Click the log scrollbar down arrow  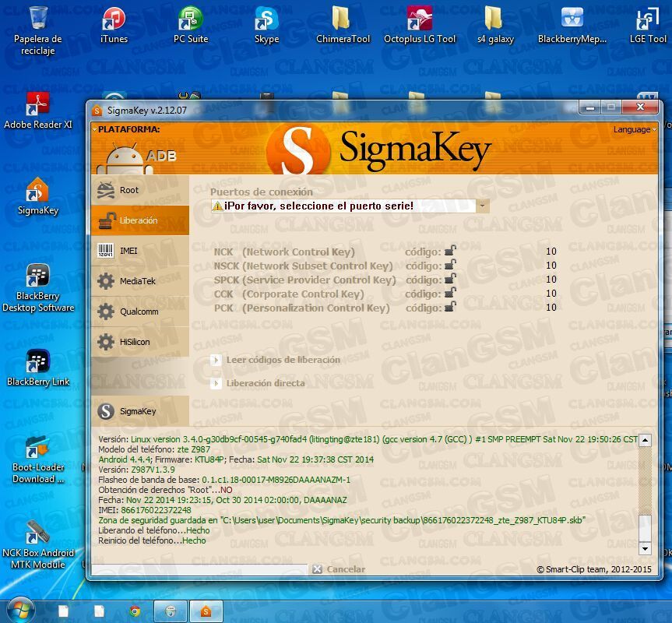point(645,548)
